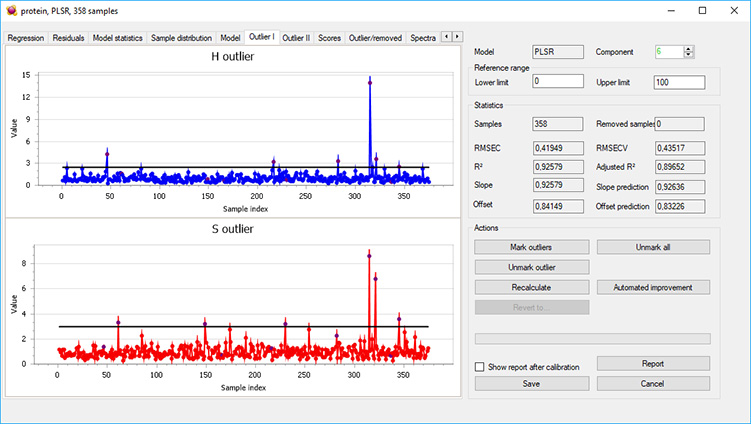The width and height of the screenshot is (751, 424).
Task: Increase the Component value with up arrow
Action: [x=688, y=48]
